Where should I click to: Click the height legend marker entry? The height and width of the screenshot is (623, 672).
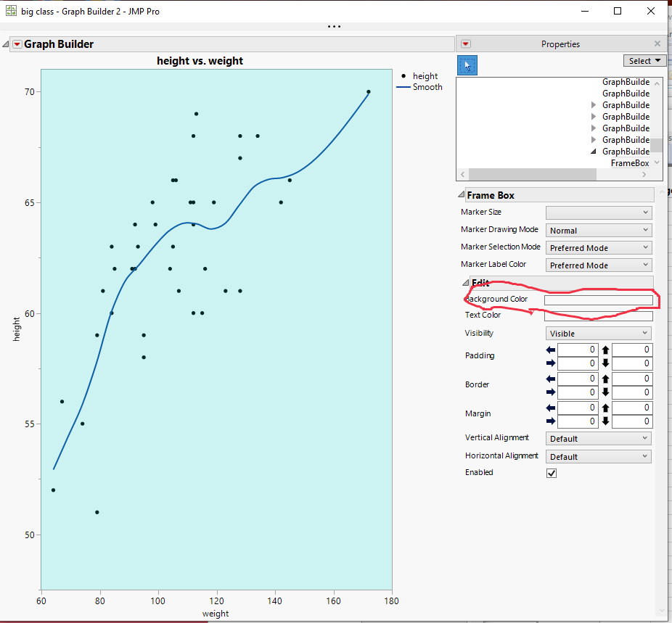pos(419,76)
